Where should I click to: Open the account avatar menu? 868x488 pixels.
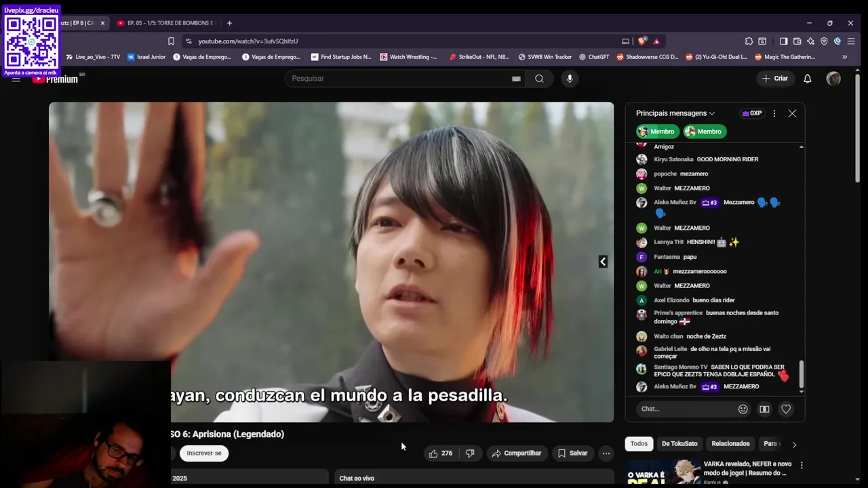tap(833, 79)
